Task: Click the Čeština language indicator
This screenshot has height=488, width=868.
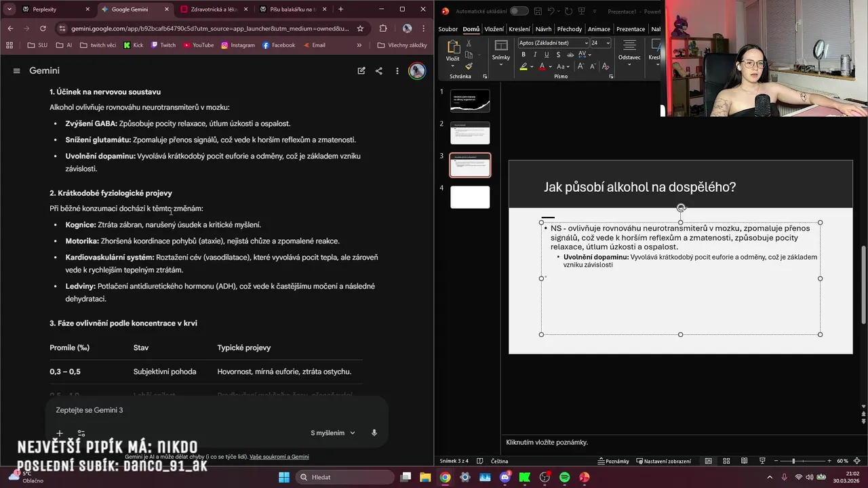Action: [x=499, y=461]
